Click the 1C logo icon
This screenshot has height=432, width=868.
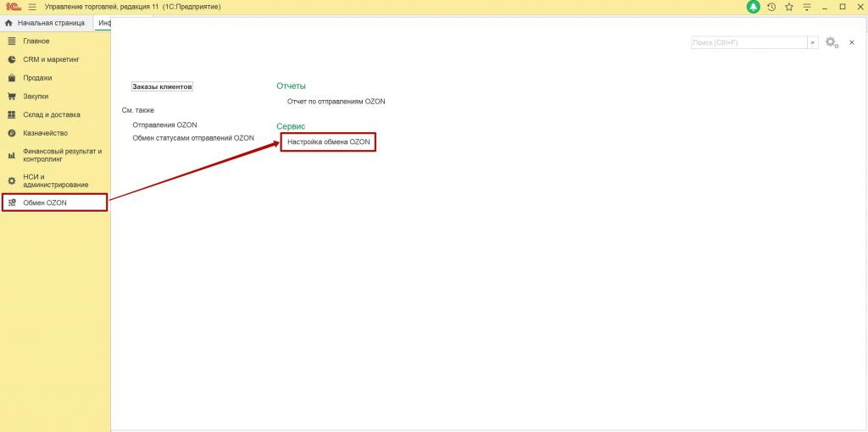pos(13,7)
